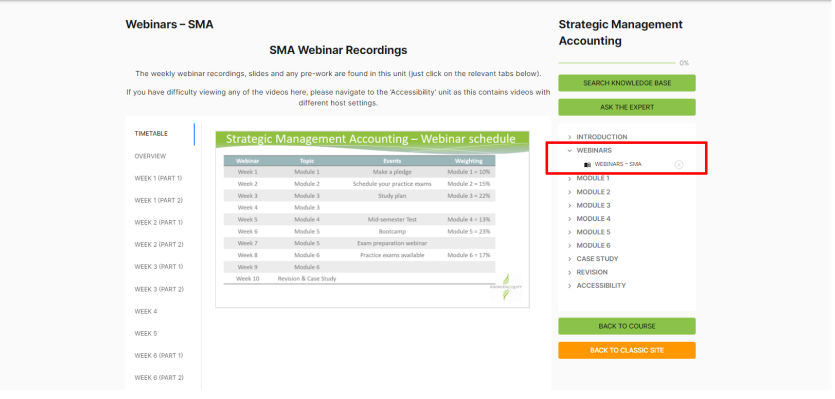Expand the Introduction section
Image resolution: width=835 pixels, height=399 pixels.
click(602, 137)
